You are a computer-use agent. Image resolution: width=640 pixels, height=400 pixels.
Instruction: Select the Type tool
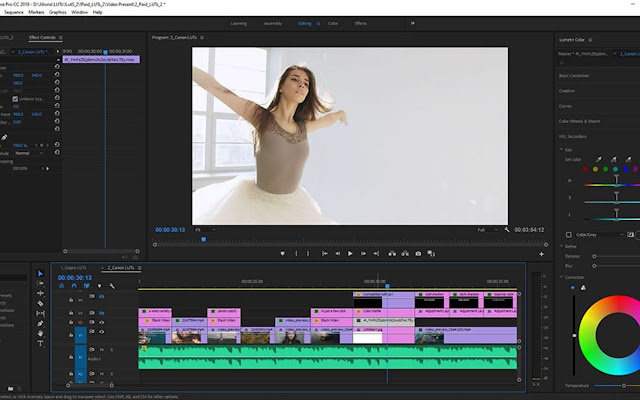[x=41, y=345]
